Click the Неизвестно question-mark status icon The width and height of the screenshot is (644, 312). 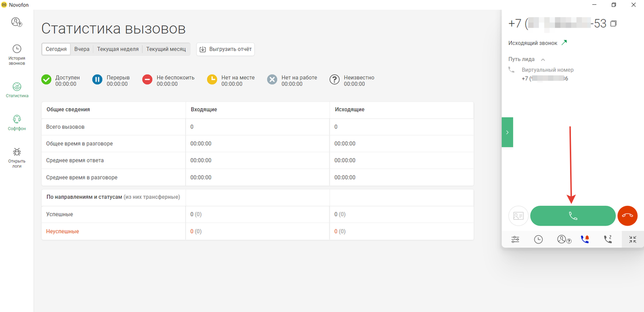tap(335, 80)
